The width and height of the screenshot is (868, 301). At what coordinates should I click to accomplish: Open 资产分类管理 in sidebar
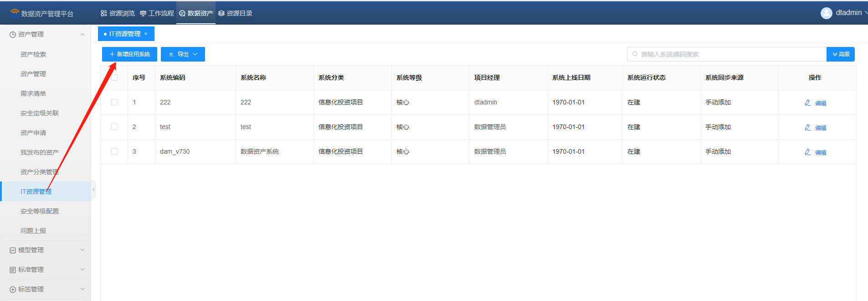[40, 172]
